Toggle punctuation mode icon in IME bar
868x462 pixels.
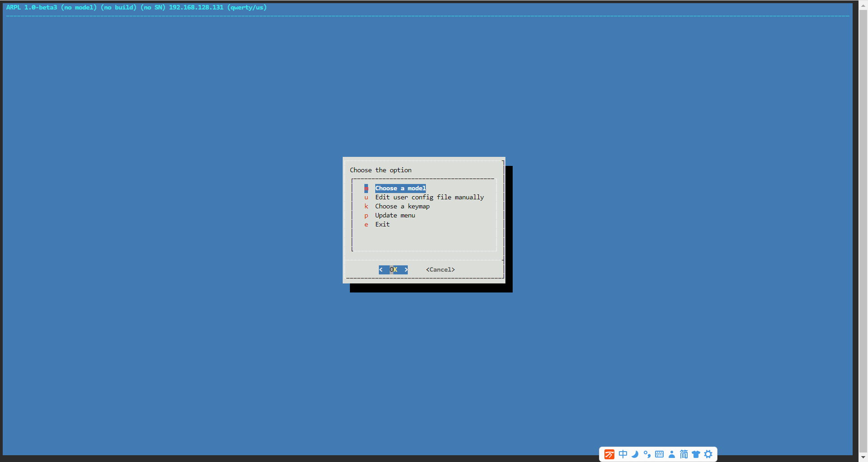pyautogui.click(x=647, y=454)
